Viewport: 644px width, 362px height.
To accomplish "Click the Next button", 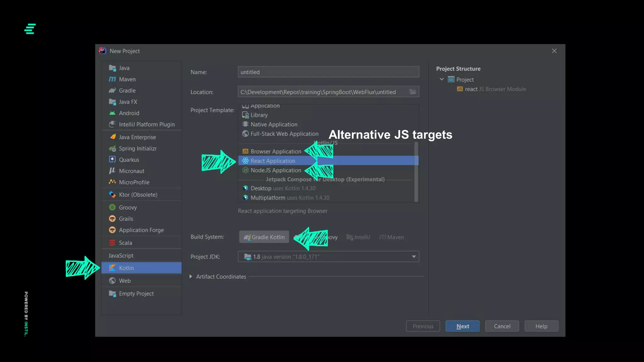I will (x=463, y=326).
